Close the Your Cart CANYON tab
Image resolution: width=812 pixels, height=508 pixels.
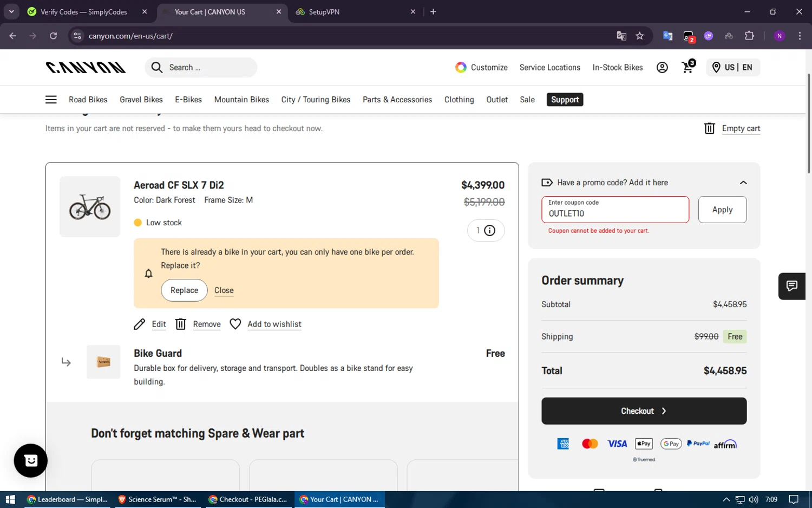pos(279,11)
